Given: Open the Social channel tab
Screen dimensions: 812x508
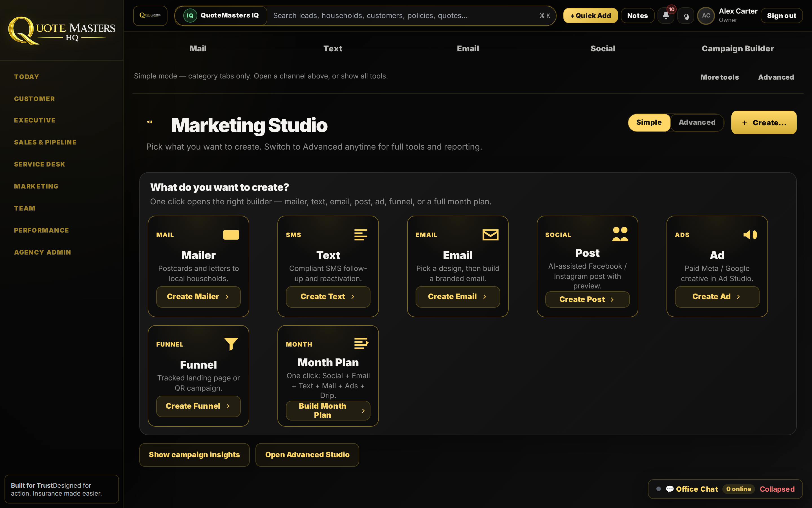Looking at the screenshot, I should click(x=603, y=49).
